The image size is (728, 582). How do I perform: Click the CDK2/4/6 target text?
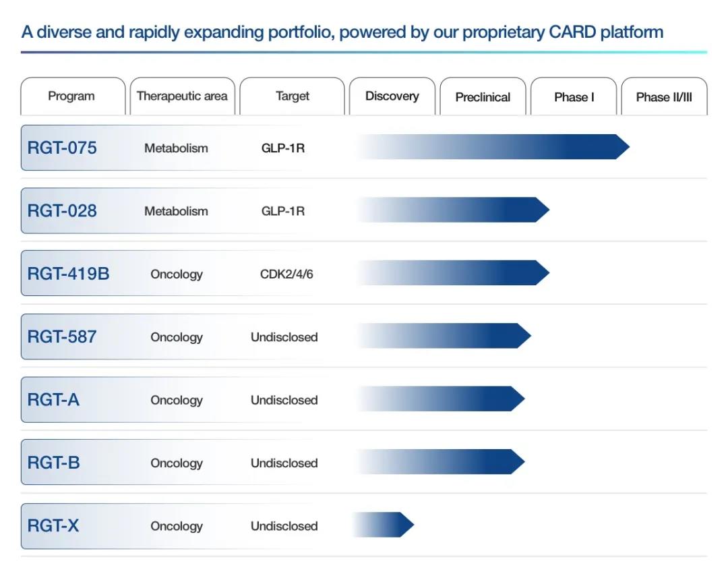coord(286,274)
